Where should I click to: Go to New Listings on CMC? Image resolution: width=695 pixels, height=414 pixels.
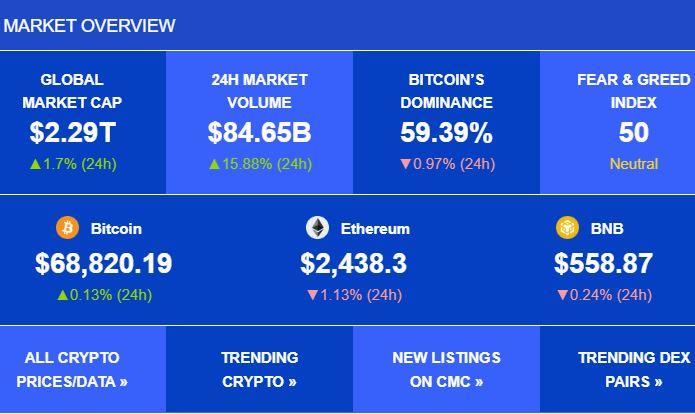pyautogui.click(x=447, y=369)
